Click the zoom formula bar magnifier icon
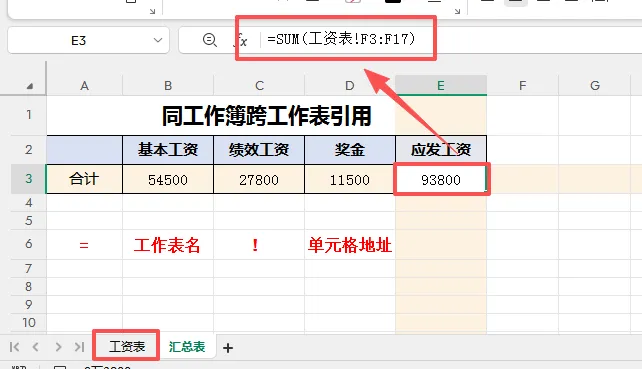This screenshot has width=642, height=369. click(x=210, y=40)
